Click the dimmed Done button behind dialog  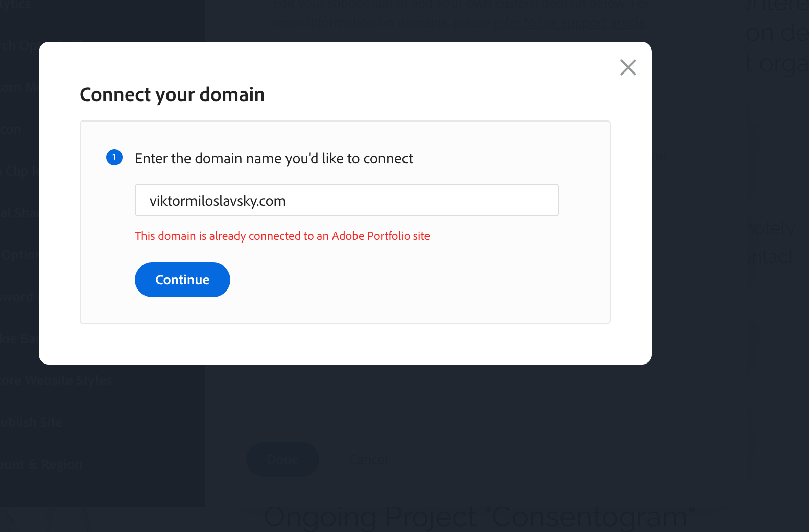[282, 460]
